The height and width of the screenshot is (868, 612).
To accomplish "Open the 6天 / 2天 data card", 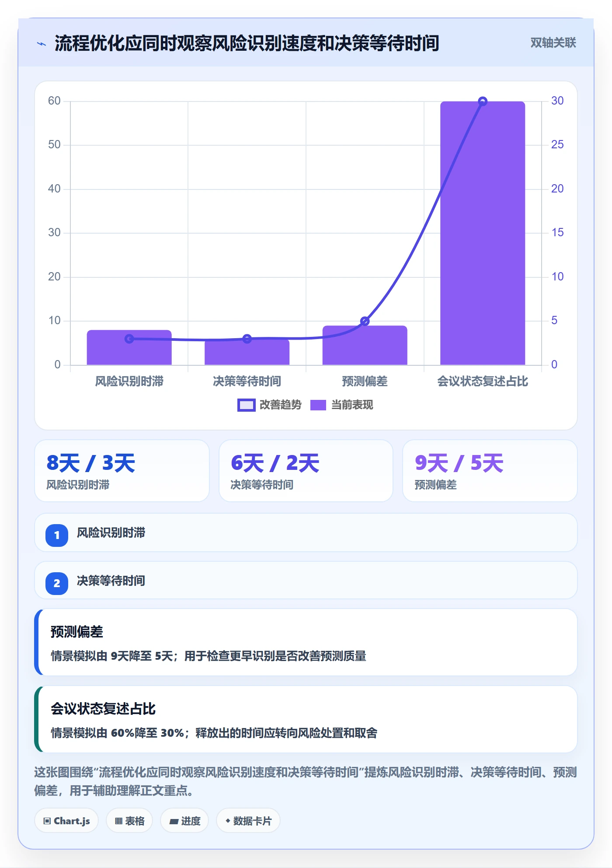I will pos(306,471).
